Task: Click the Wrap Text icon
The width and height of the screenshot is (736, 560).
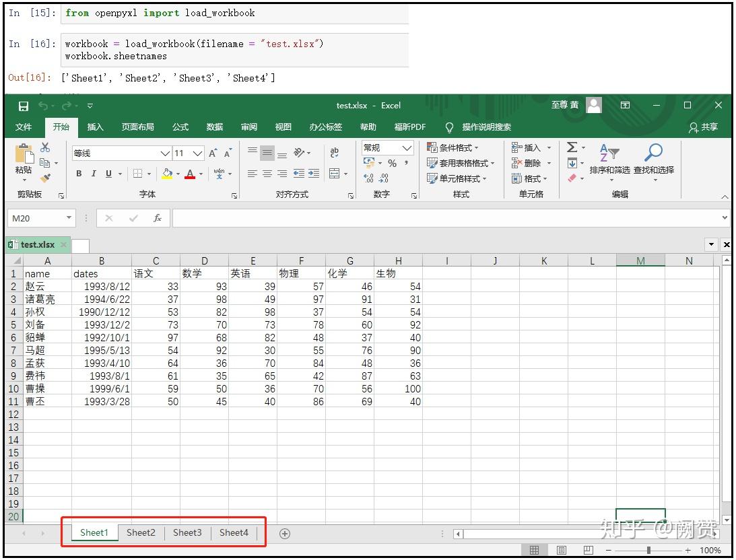Action: (x=334, y=152)
